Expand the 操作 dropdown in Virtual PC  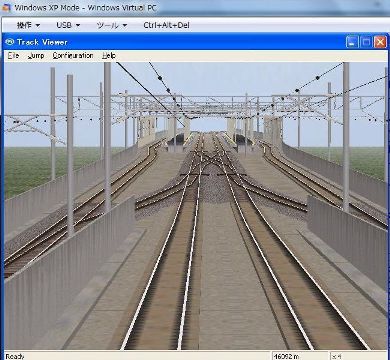tap(28, 25)
